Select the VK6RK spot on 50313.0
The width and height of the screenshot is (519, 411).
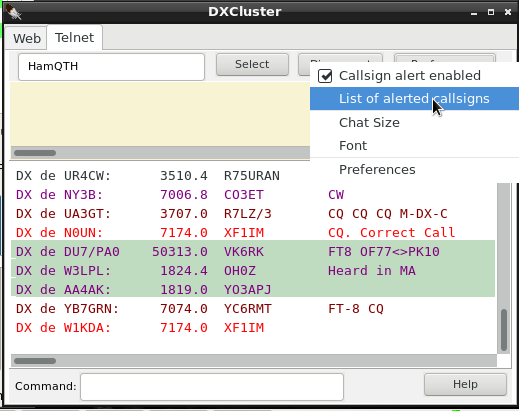coord(253,252)
